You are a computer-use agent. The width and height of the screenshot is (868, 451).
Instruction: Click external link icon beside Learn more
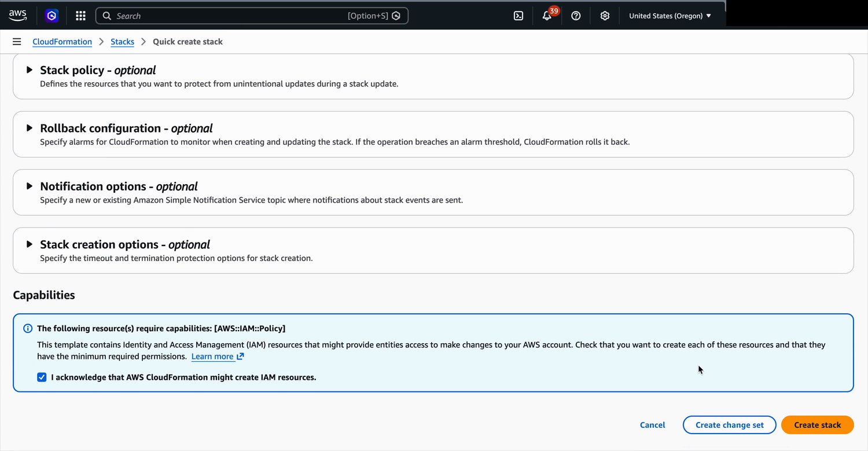point(240,357)
